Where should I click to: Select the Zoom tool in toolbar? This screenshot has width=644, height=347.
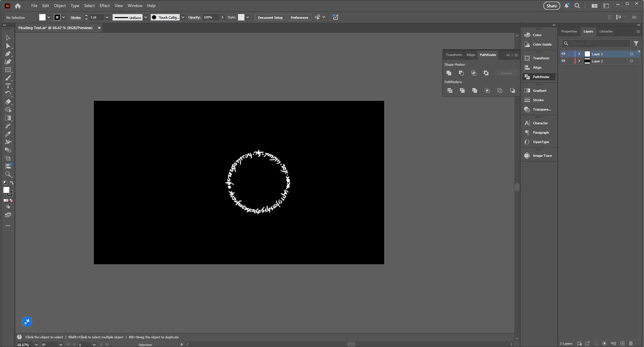point(8,175)
